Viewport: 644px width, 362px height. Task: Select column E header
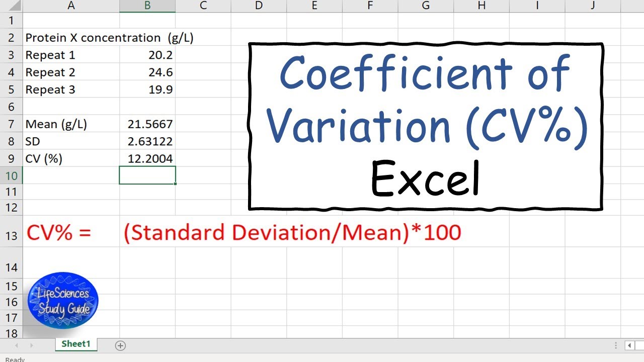(314, 6)
